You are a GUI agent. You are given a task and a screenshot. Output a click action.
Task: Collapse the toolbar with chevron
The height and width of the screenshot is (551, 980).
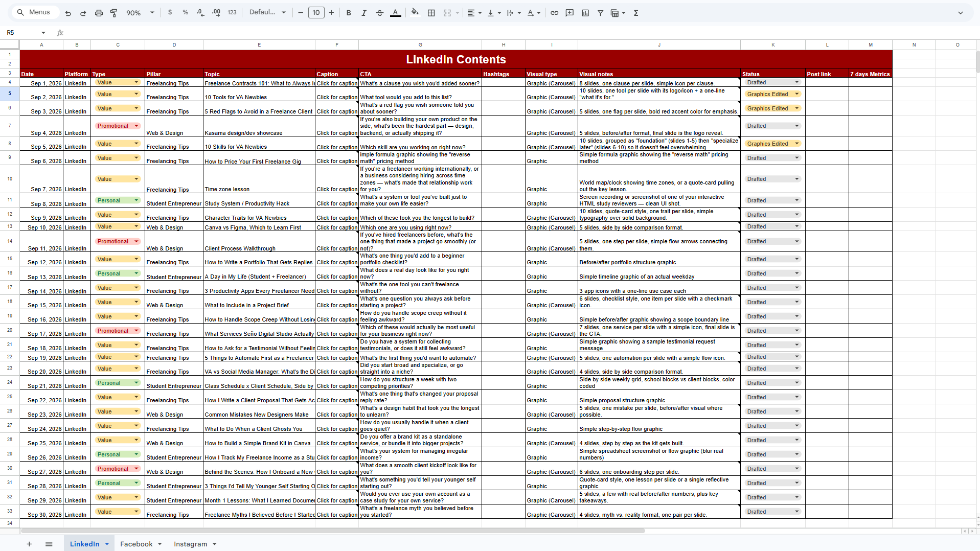pyautogui.click(x=961, y=13)
